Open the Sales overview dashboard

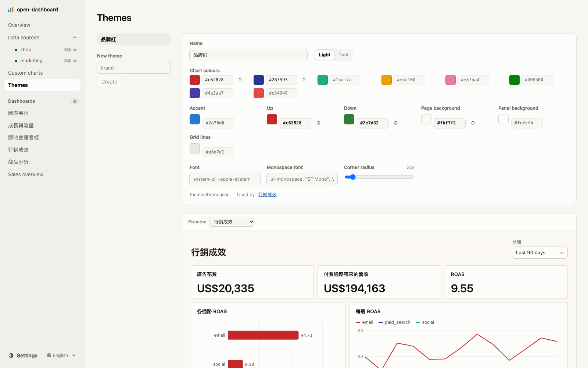coord(42,174)
